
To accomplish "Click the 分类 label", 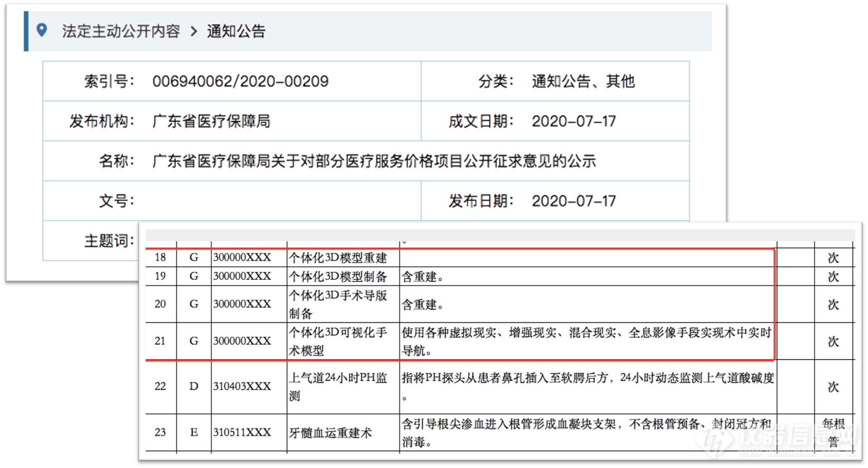I will pos(495,81).
